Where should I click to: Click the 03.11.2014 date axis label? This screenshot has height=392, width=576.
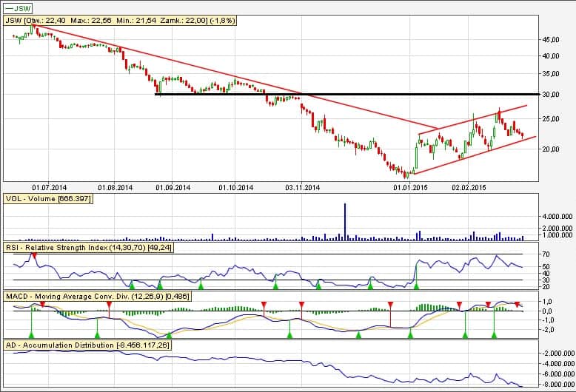coord(302,188)
